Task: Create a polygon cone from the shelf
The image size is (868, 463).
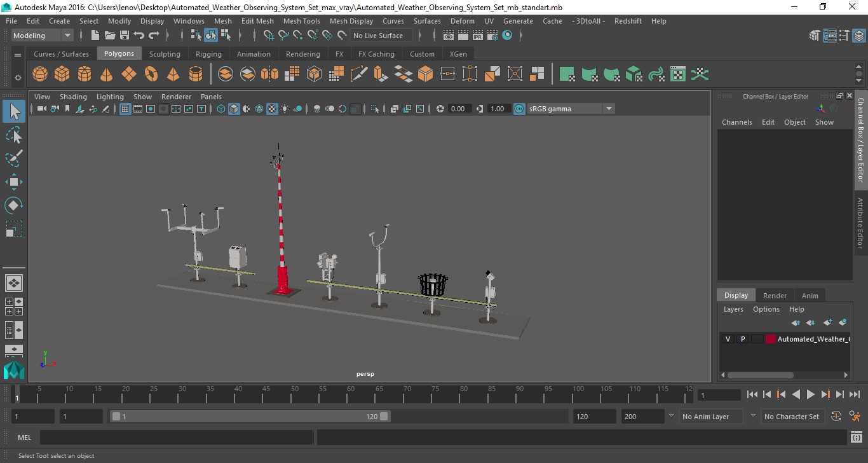Action: point(107,74)
